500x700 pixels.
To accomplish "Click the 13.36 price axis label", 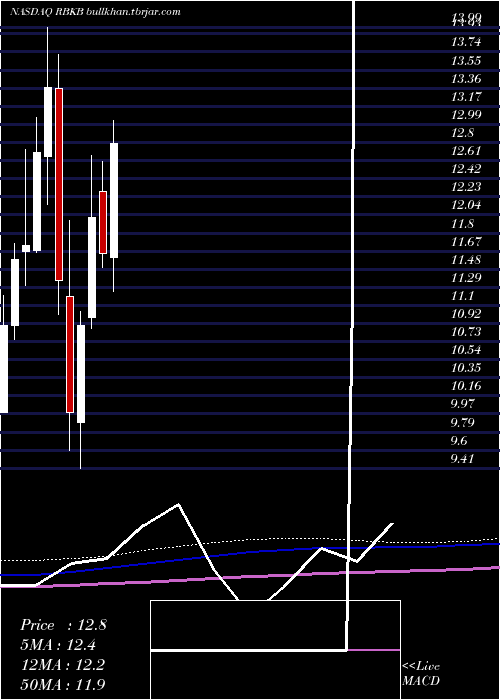I will 466,79.
